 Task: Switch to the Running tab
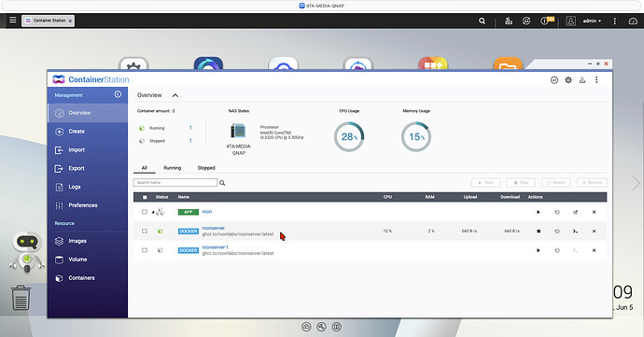click(x=172, y=168)
